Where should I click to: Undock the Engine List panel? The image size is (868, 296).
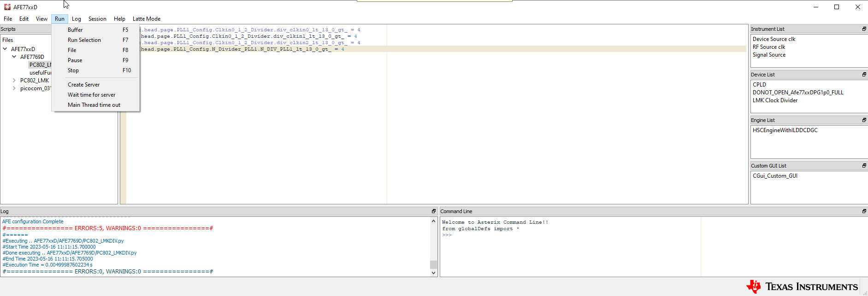point(864,120)
